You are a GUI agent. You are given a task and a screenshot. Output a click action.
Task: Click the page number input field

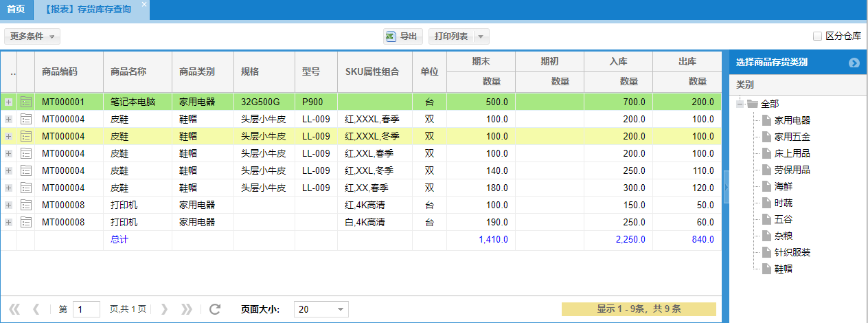(x=86, y=309)
